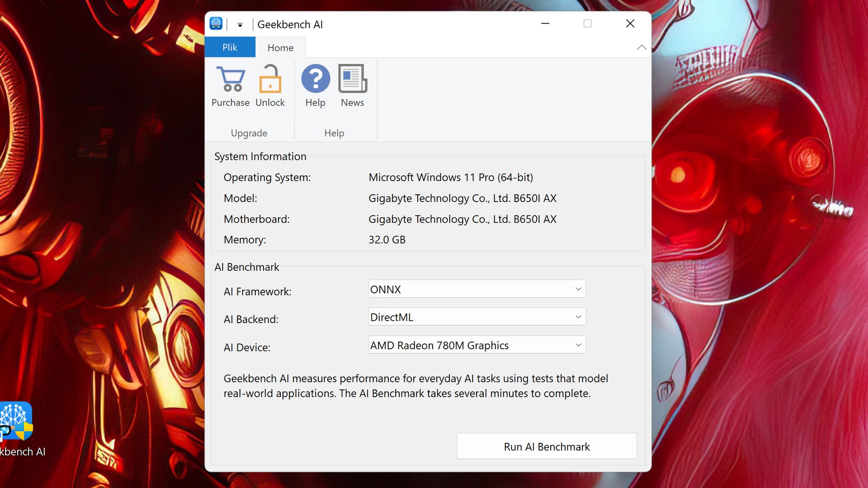Click the Operating System value text
Image resolution: width=868 pixels, height=488 pixels.
pos(451,178)
